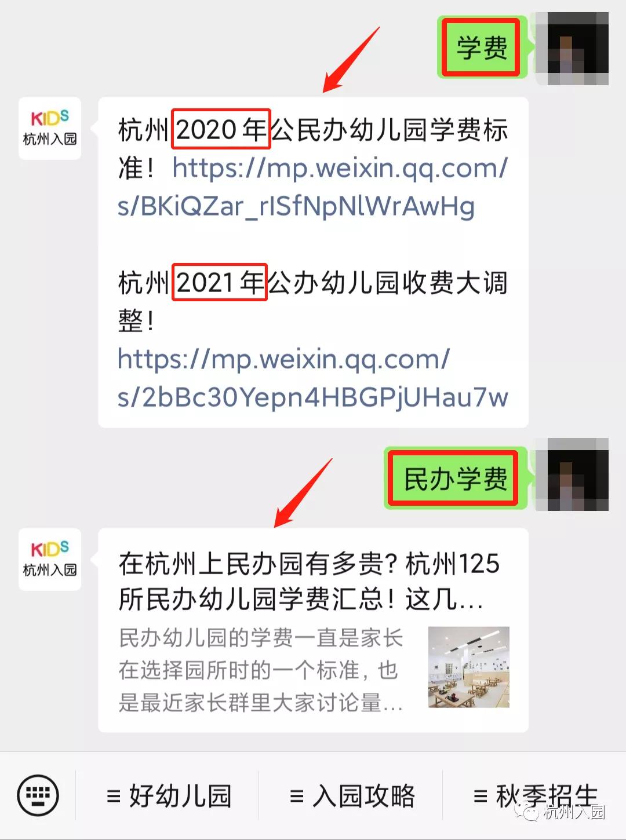Tap the 杭州2020年公民办幼儿园学费标准 text
Viewport: 626px width, 840px height.
click(313, 148)
